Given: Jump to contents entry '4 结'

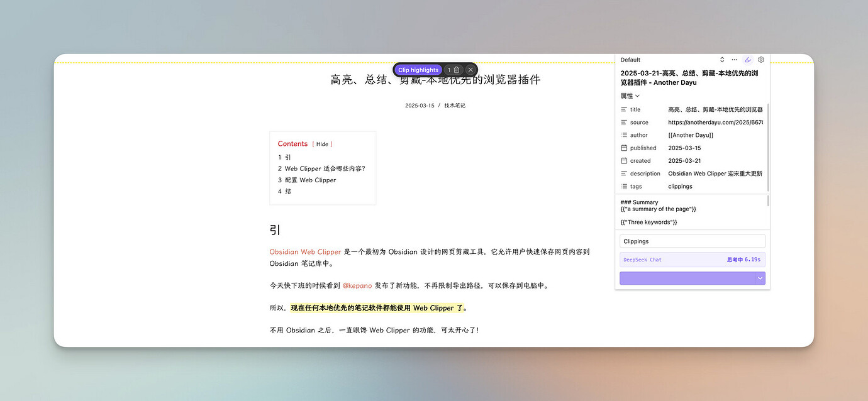Looking at the screenshot, I should pos(284,191).
